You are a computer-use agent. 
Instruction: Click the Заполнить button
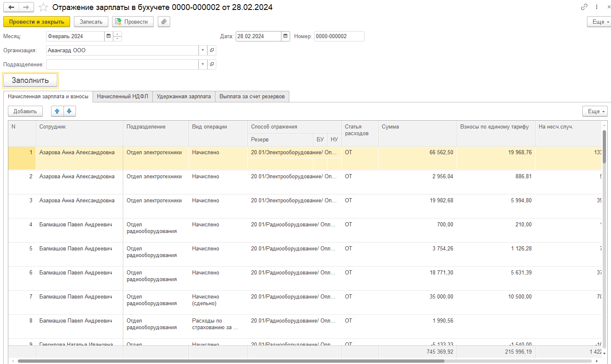(x=30, y=80)
